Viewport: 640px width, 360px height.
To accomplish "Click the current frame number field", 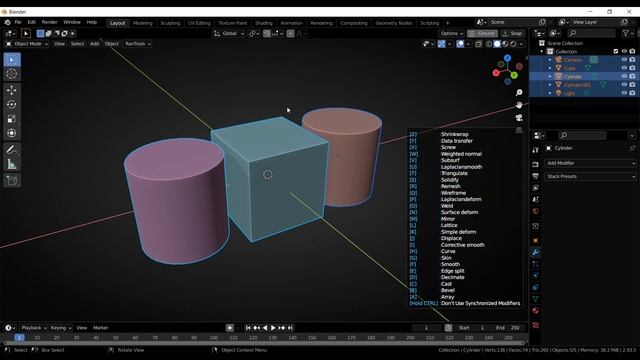I will click(x=427, y=328).
